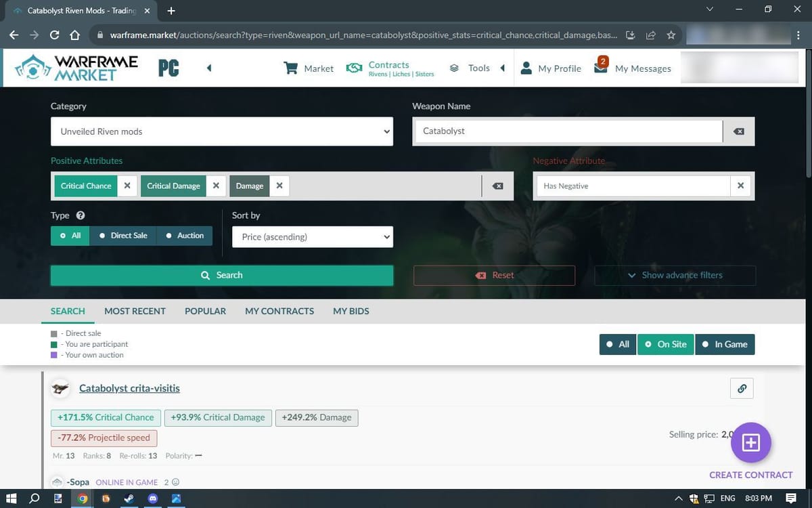Click the Warframe Market logo
812x508 pixels.
tap(74, 68)
